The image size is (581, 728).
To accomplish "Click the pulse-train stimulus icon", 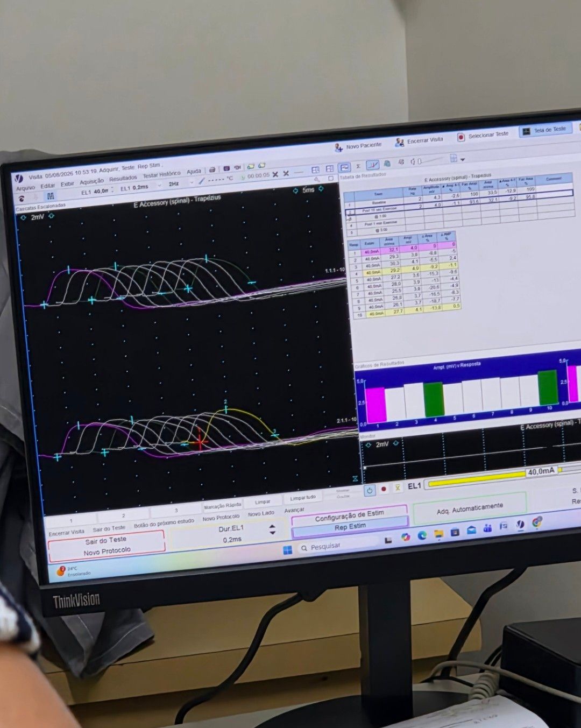I will [x=50, y=196].
